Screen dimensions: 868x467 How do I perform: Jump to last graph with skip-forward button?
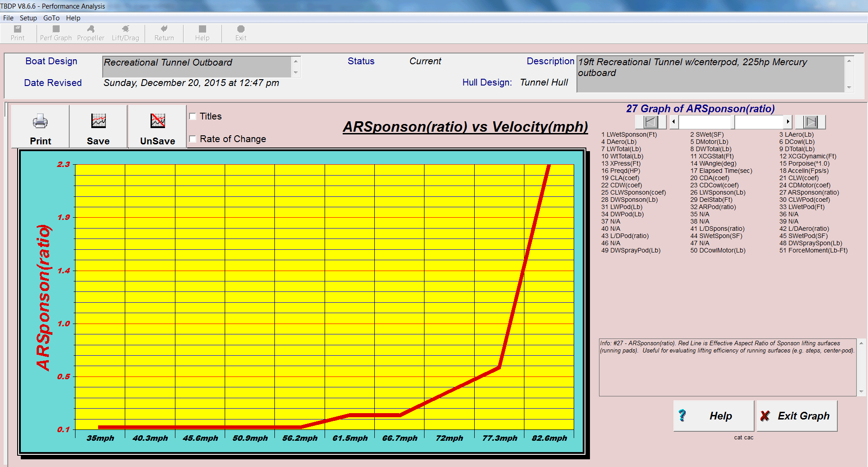[811, 122]
